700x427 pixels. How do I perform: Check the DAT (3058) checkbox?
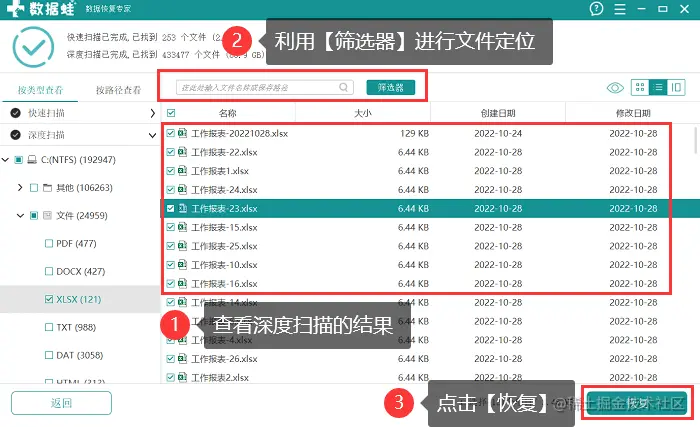click(x=49, y=355)
